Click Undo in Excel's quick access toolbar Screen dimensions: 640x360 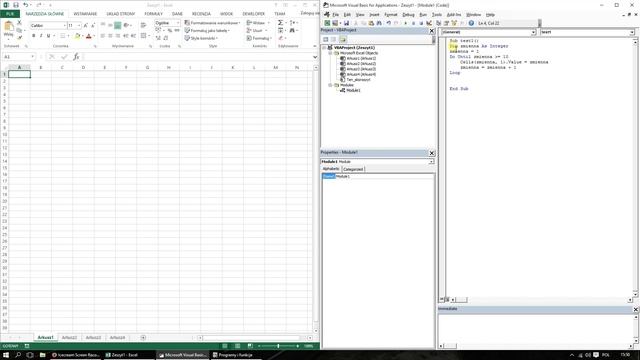[x=26, y=5]
